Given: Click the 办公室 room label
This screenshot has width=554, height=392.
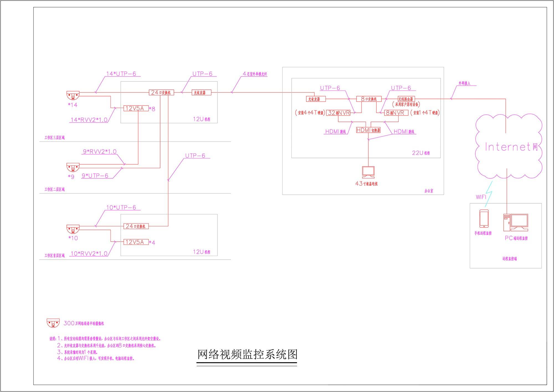Looking at the screenshot, I should 429,191.
